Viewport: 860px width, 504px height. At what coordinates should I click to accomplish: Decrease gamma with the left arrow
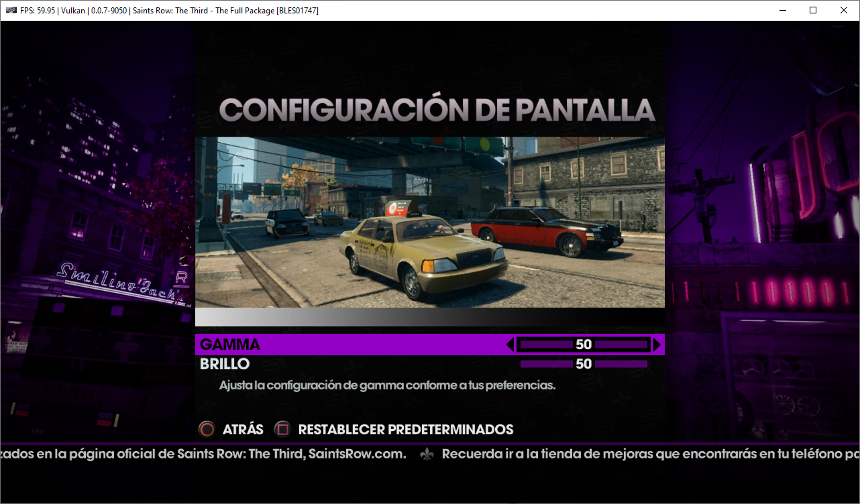coord(510,344)
